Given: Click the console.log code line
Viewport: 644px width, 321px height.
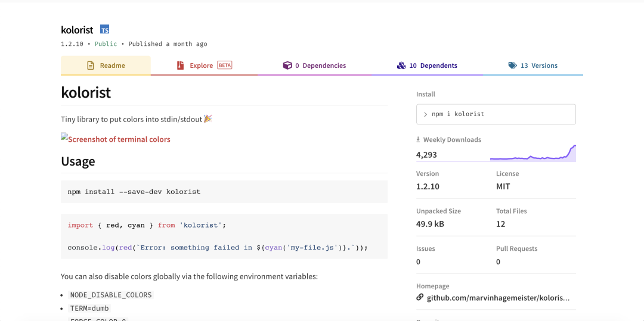Looking at the screenshot, I should [218, 248].
